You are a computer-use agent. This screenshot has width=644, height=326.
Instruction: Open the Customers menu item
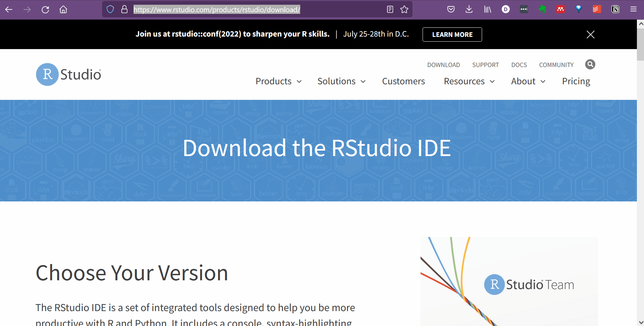(x=403, y=81)
